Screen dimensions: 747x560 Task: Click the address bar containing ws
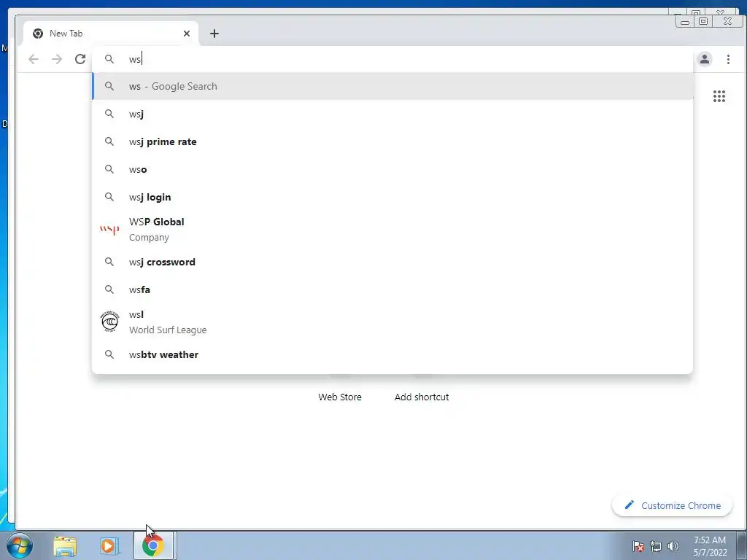pyautogui.click(x=392, y=59)
